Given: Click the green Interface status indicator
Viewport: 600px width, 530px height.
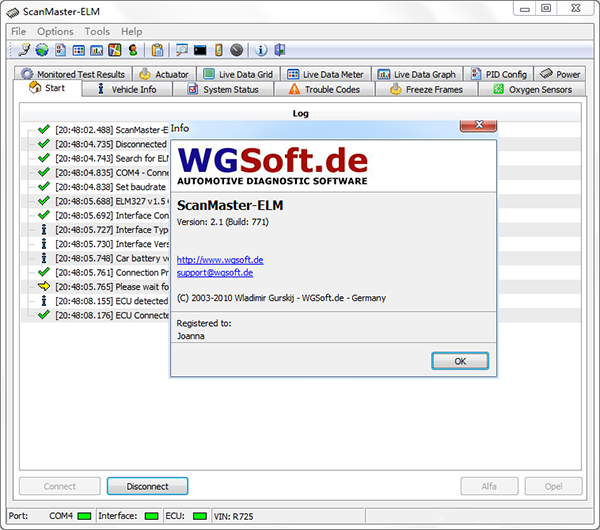Looking at the screenshot, I should [x=152, y=516].
